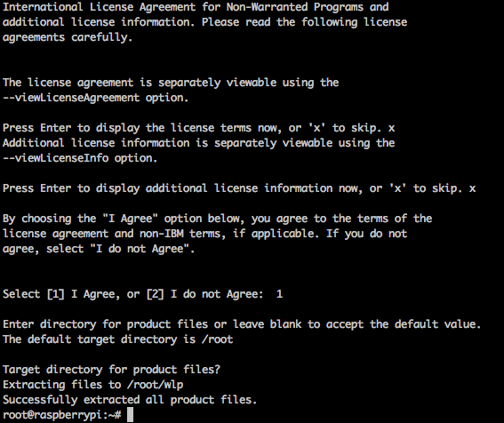Click the quoted "I do not Agree" phrase
The image size is (504, 423).
(x=140, y=249)
